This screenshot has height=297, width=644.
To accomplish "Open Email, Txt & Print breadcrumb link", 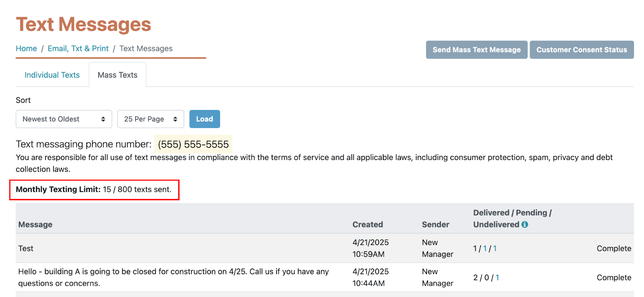I will coord(78,48).
